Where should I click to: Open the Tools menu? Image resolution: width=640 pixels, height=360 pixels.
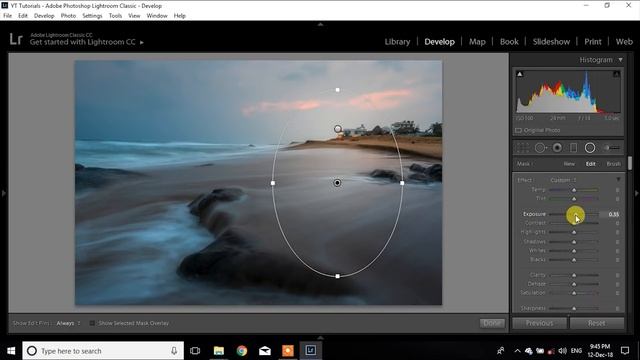pos(115,16)
